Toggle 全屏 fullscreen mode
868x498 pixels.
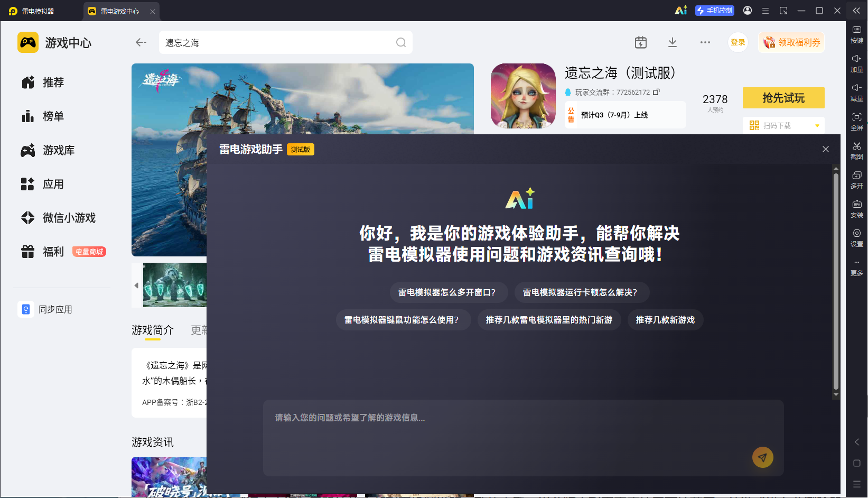[x=857, y=122]
